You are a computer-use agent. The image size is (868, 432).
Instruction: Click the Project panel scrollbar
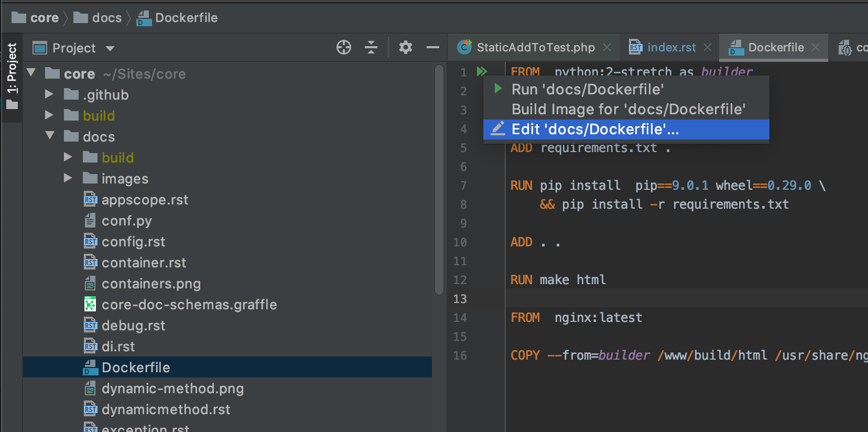point(439,180)
